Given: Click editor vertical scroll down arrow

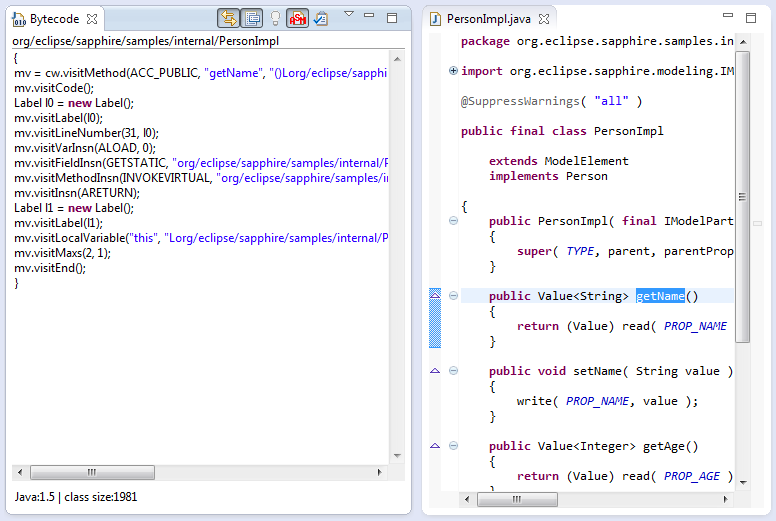Looking at the screenshot, I should pyautogui.click(x=743, y=482).
